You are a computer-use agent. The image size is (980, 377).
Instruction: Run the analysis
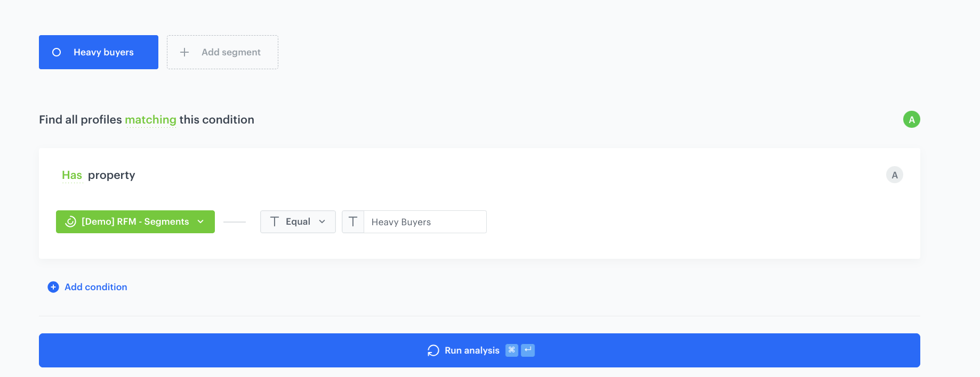click(x=479, y=350)
